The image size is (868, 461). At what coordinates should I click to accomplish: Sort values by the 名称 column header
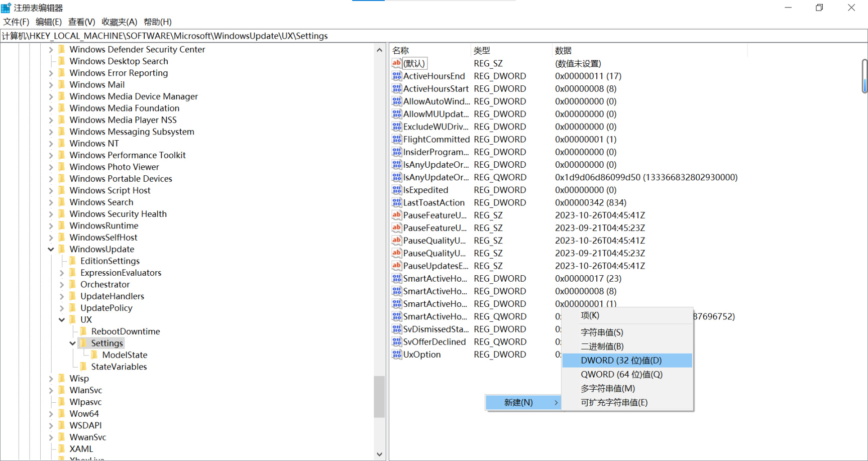point(430,50)
